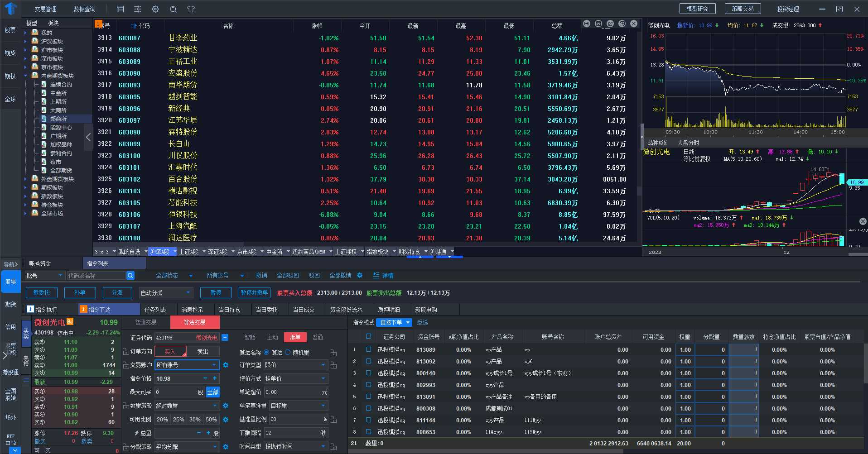Click the pop-out window icon above quote table
868x454 pixels.
[610, 24]
